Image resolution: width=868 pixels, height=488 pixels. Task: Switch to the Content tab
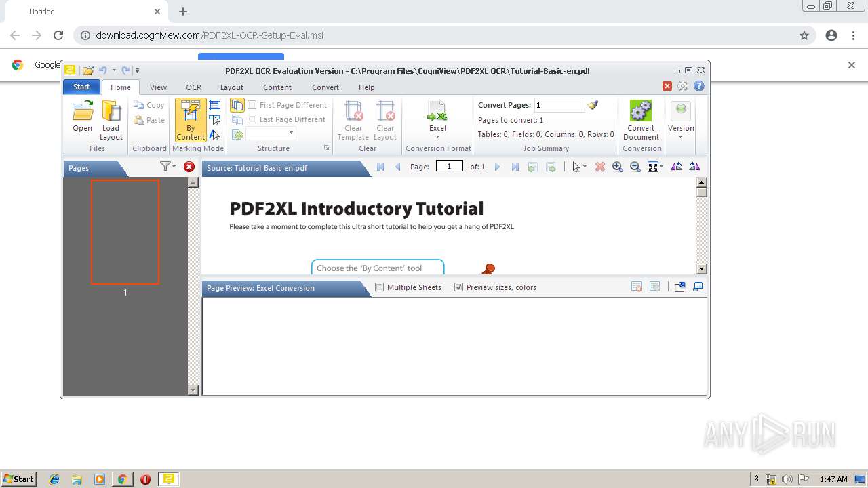tap(277, 87)
